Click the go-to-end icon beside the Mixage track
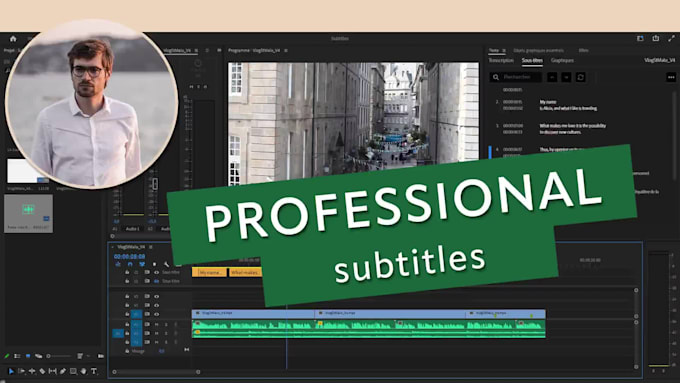The width and height of the screenshot is (680, 383). click(x=187, y=350)
